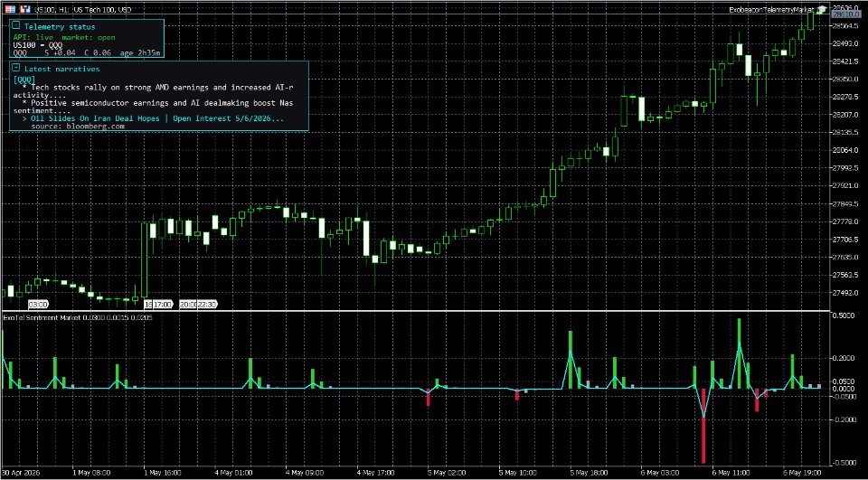Click the 27778.0 price scale value

tap(844, 221)
